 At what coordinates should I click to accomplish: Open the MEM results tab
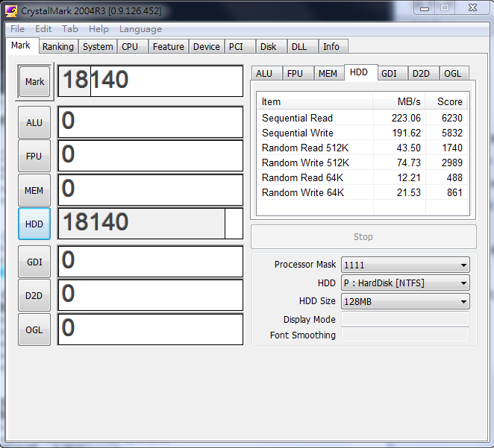(329, 73)
